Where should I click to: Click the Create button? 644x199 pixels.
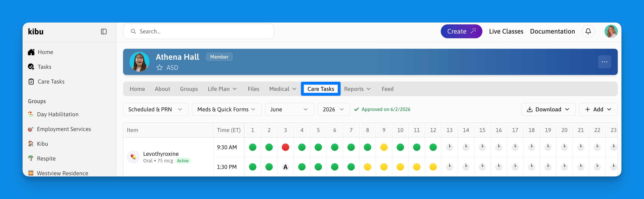point(461,32)
